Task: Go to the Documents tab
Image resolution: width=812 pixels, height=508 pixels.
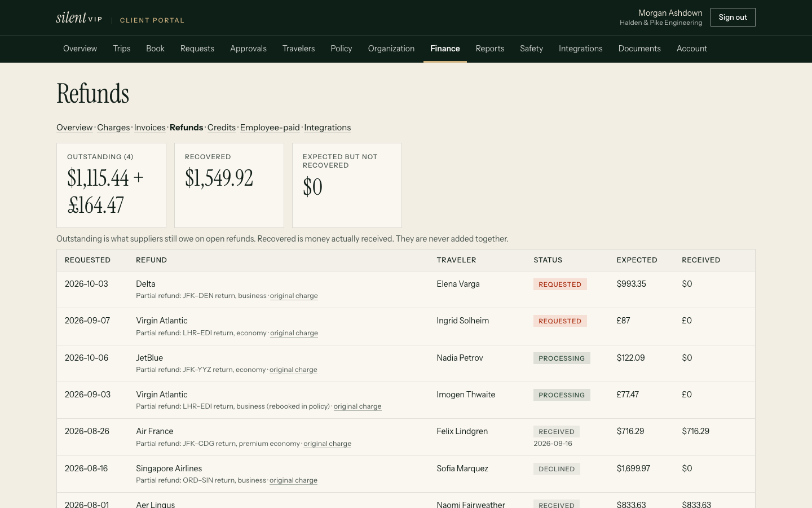Action: 639,49
